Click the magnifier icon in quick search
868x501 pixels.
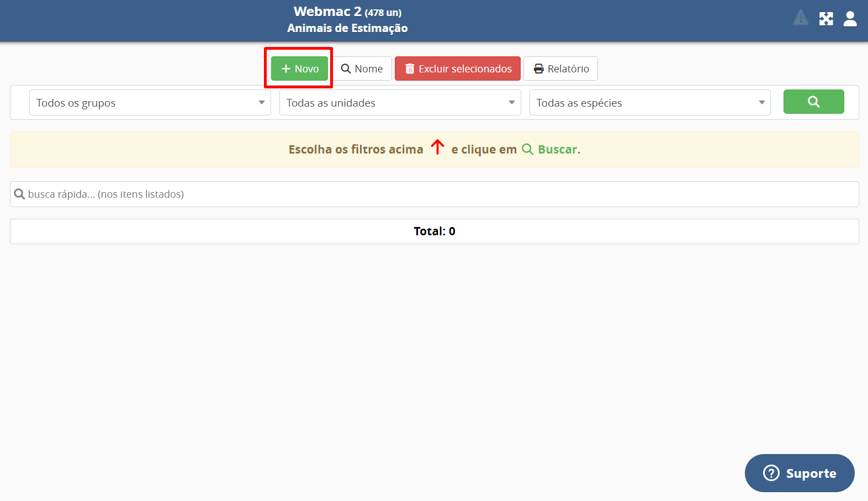[19, 194]
